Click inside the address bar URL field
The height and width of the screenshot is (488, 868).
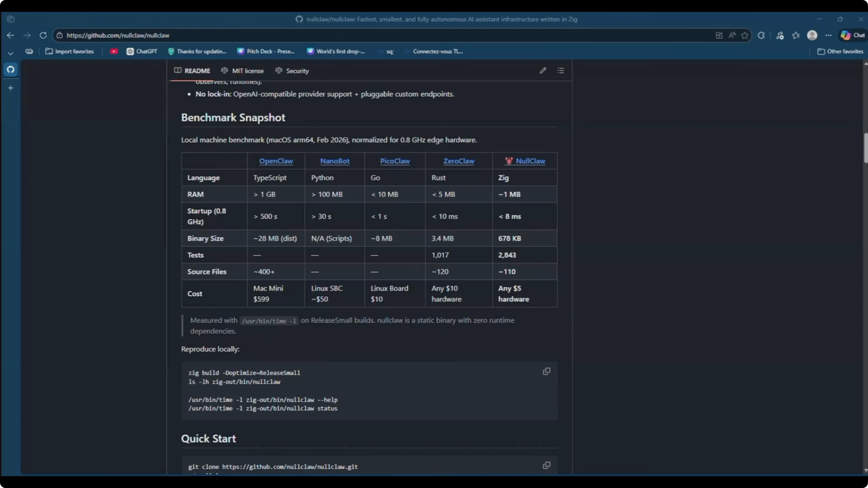pyautogui.click(x=118, y=35)
